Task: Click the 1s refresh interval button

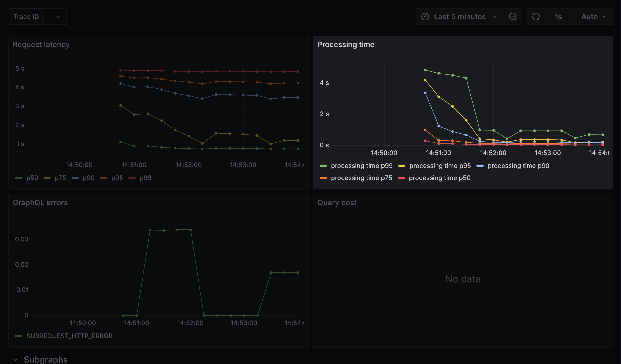Action: click(x=558, y=16)
